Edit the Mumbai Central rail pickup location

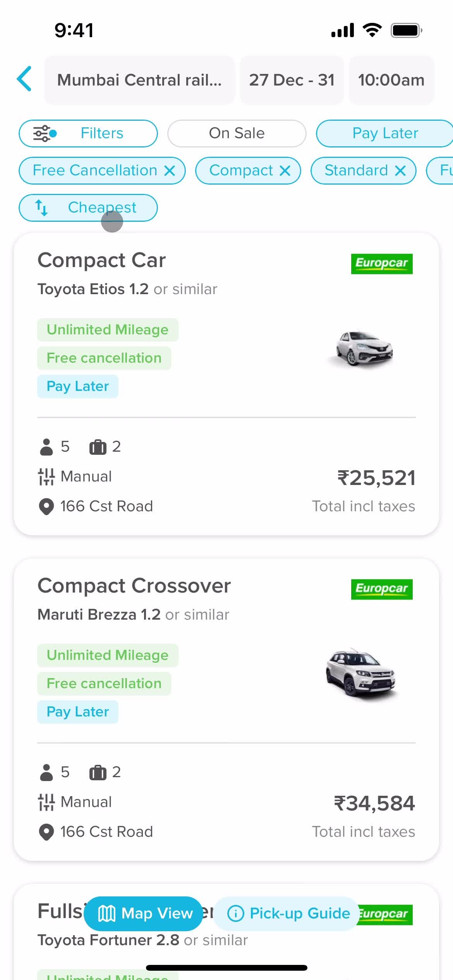coord(139,80)
